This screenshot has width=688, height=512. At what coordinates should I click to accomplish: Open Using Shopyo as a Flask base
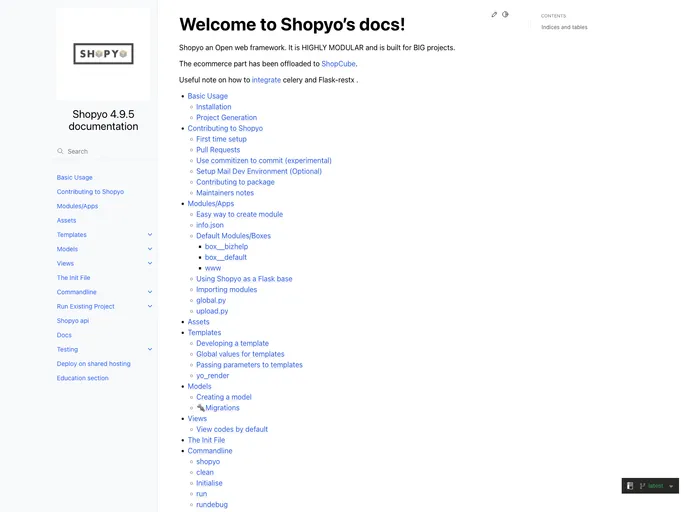click(244, 279)
